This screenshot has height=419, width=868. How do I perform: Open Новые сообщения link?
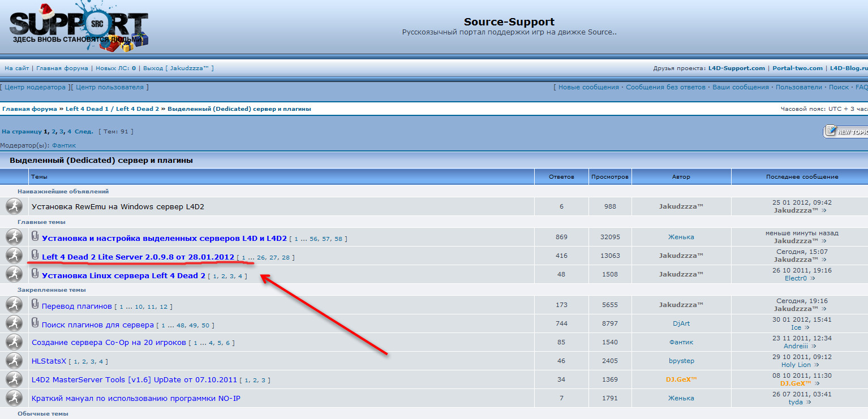coord(588,87)
